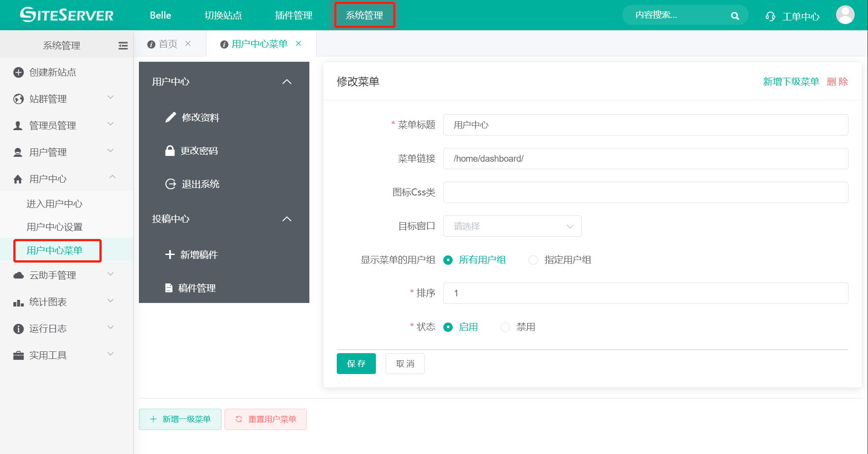Click the 退出系统 logout icon
This screenshot has height=454, width=868.
170,183
